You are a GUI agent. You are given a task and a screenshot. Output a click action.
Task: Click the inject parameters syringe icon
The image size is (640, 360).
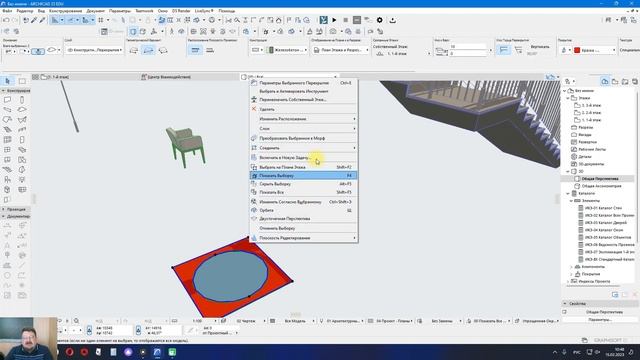point(42,20)
